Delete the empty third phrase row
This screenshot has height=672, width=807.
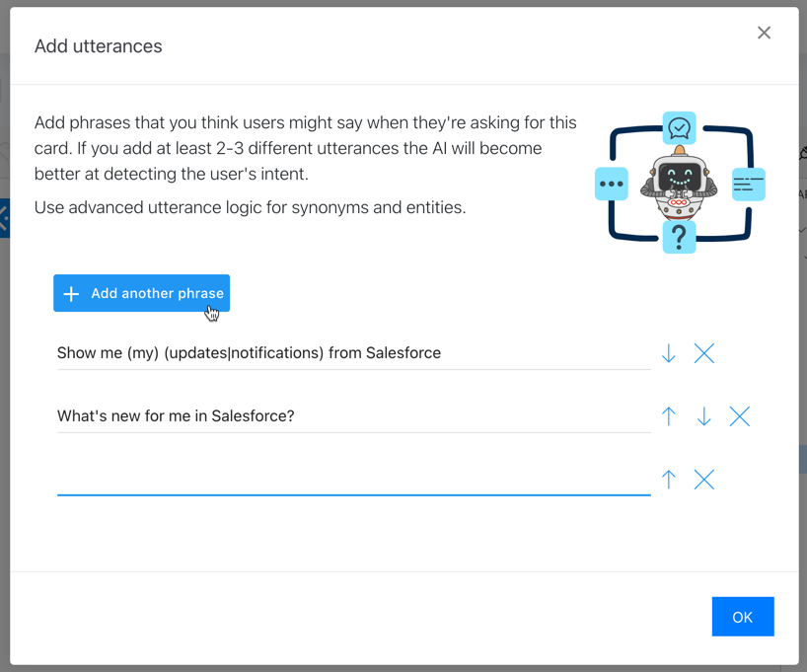coord(704,480)
